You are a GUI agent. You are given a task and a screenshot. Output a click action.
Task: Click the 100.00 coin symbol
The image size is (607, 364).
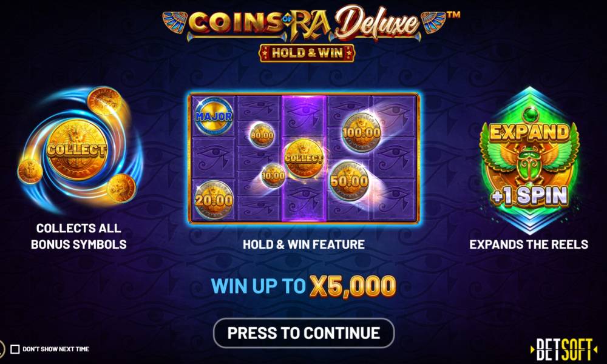click(x=361, y=133)
